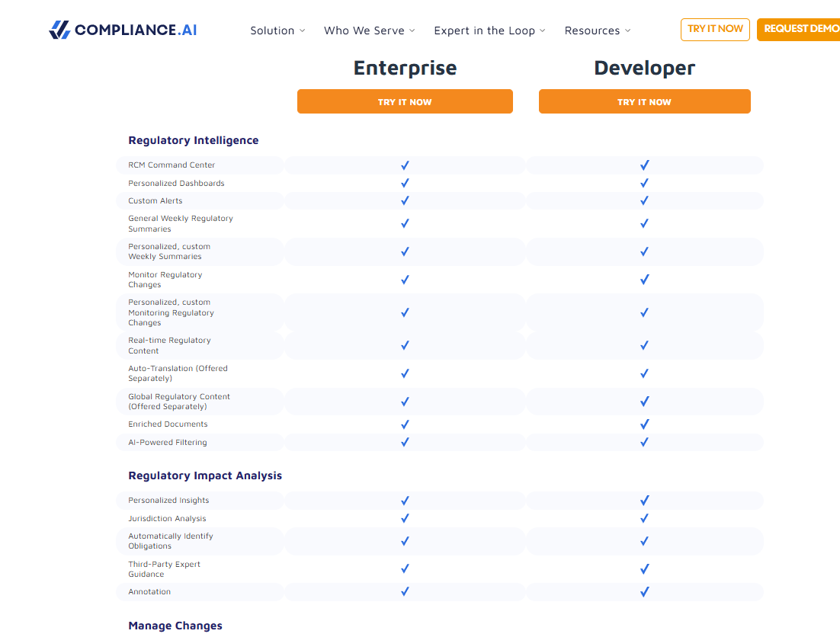Click Developer checkmark for Global Regulatory Content
Image resolution: width=840 pixels, height=637 pixels.
tap(644, 402)
